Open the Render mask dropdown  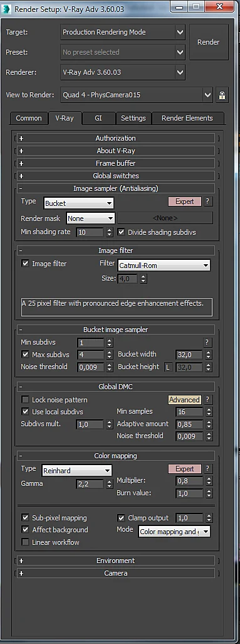(x=91, y=218)
